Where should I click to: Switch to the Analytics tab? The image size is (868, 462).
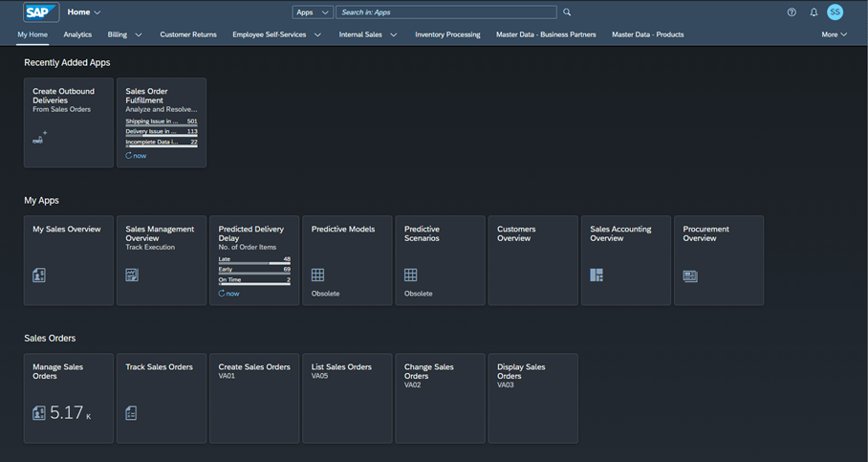point(77,34)
